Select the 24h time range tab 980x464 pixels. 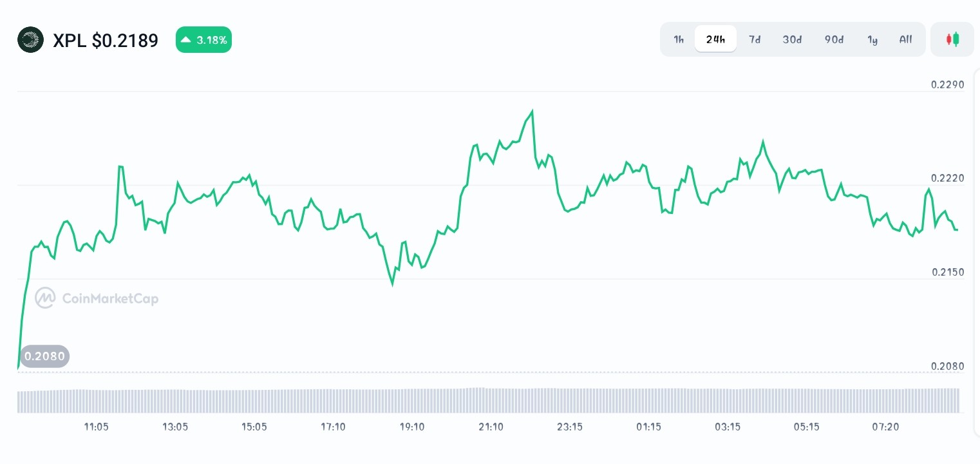(715, 39)
